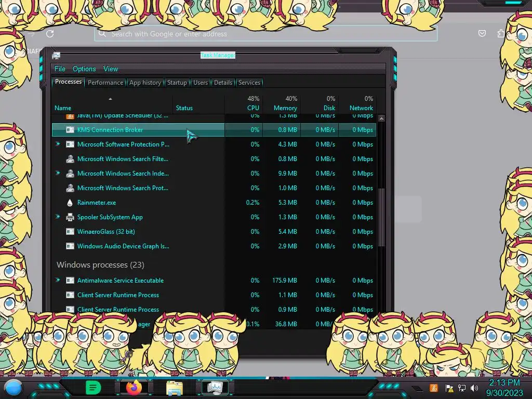Screen dimensions: 532x399
Task: Click the scroll-up arrow of process list
Action: (x=381, y=118)
